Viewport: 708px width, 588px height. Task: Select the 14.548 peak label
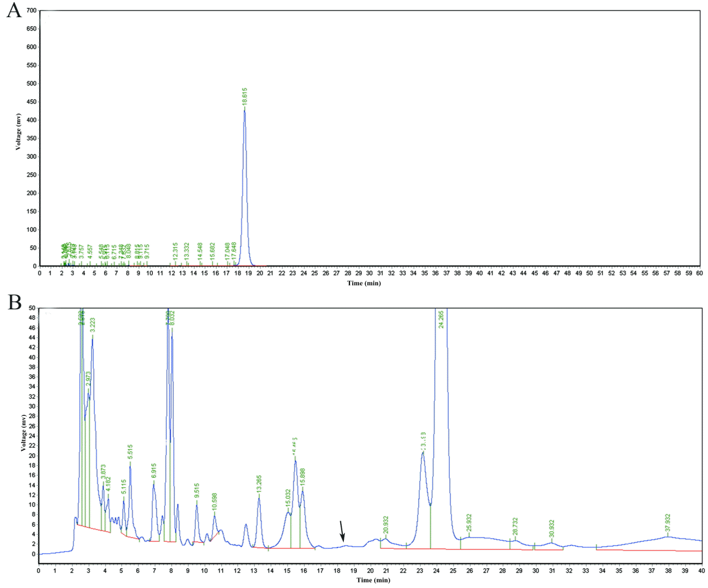click(200, 251)
